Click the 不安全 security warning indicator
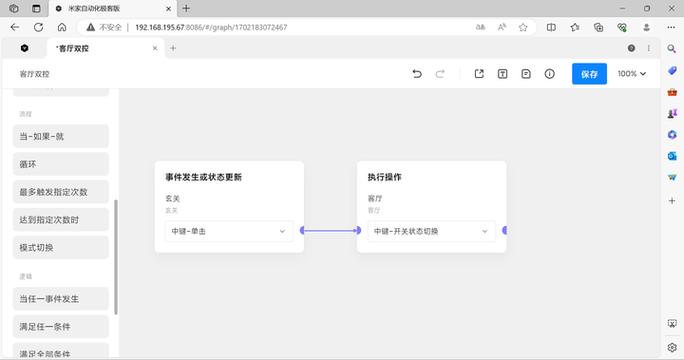This screenshot has width=684, height=360. click(104, 27)
